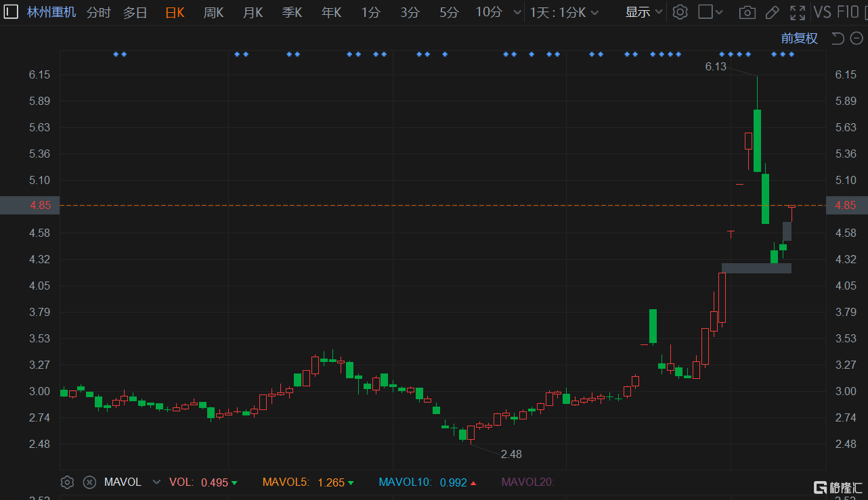Expand the MAVOL indicator selector

click(x=156, y=482)
